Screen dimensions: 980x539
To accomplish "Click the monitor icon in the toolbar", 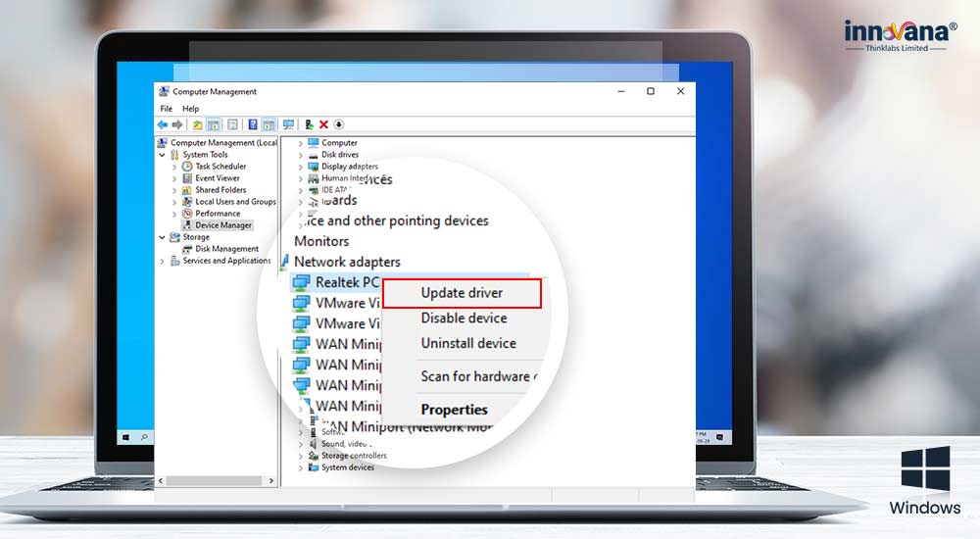I will tap(288, 125).
